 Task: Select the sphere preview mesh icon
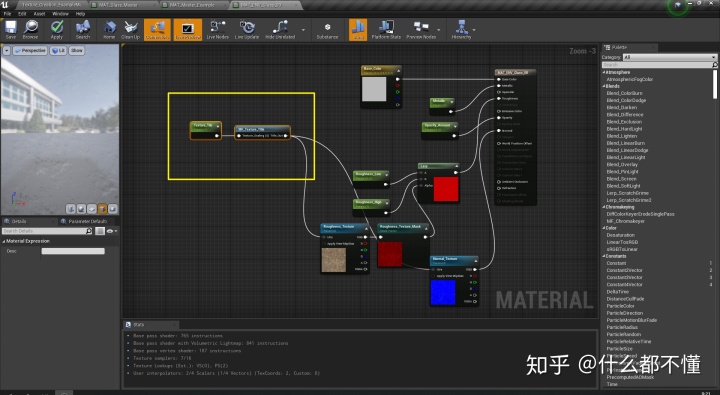81,209
